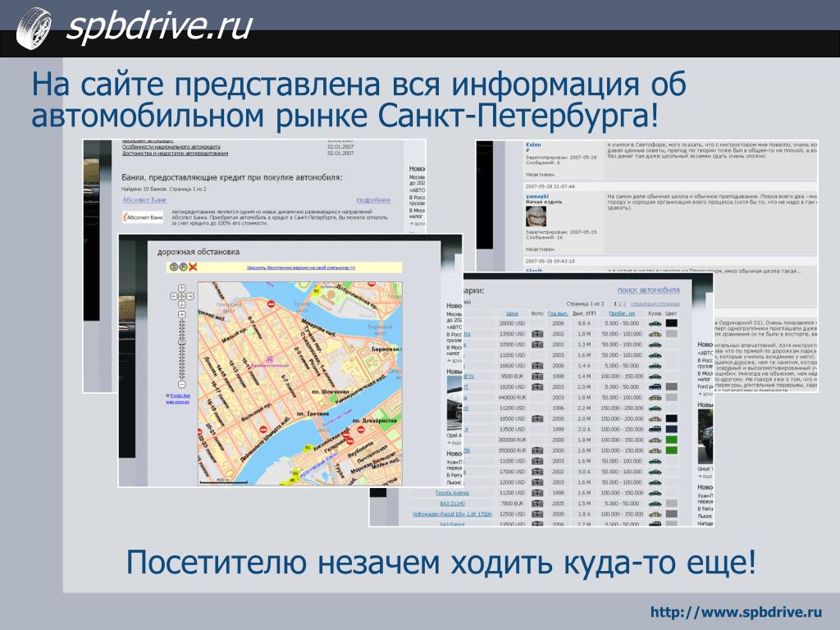Click black color swatch in 20000 USD row
The image size is (840, 630).
(x=671, y=323)
